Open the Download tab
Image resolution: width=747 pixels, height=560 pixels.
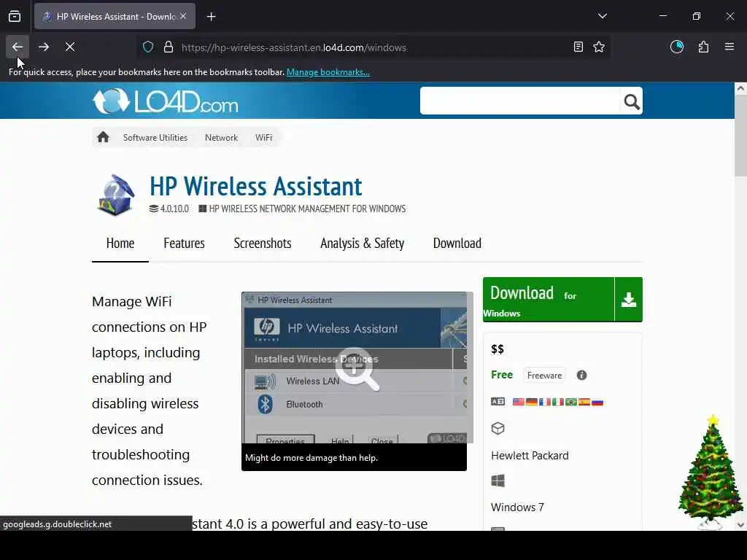[x=457, y=244]
